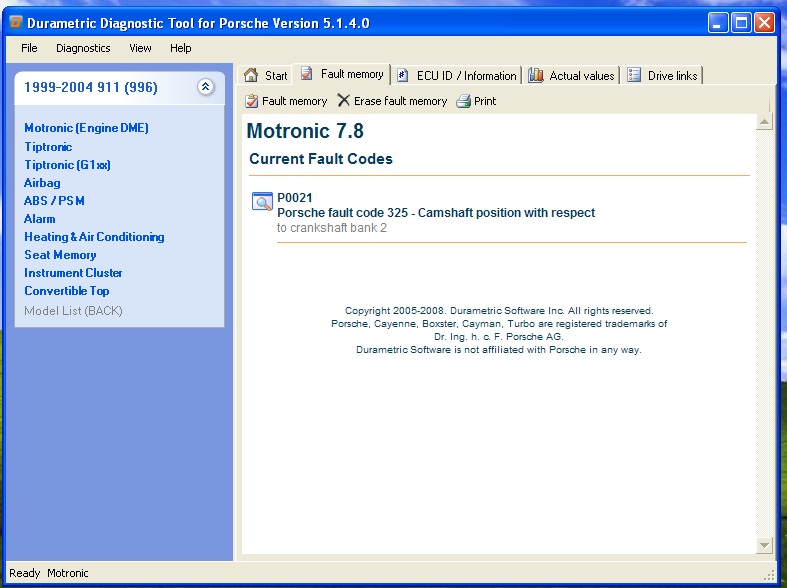This screenshot has width=787, height=588.
Task: Click the Print toolbar label
Action: tap(485, 101)
